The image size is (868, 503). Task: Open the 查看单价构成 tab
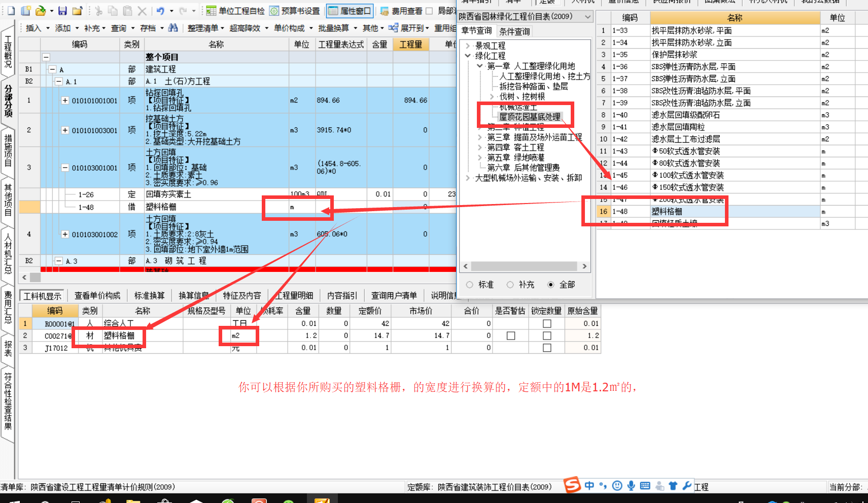97,295
